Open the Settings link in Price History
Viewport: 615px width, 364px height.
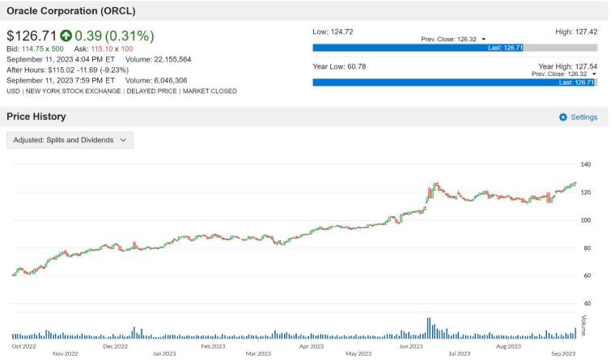(583, 117)
